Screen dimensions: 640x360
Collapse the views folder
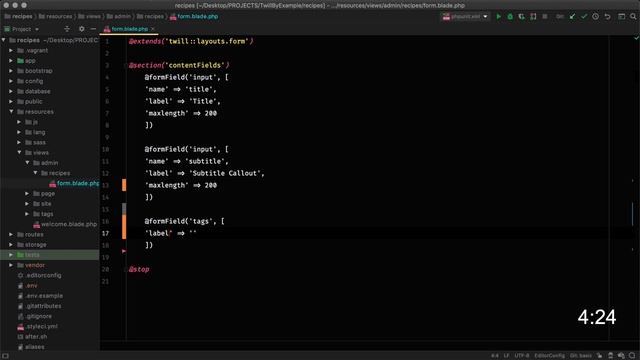[x=19, y=152]
